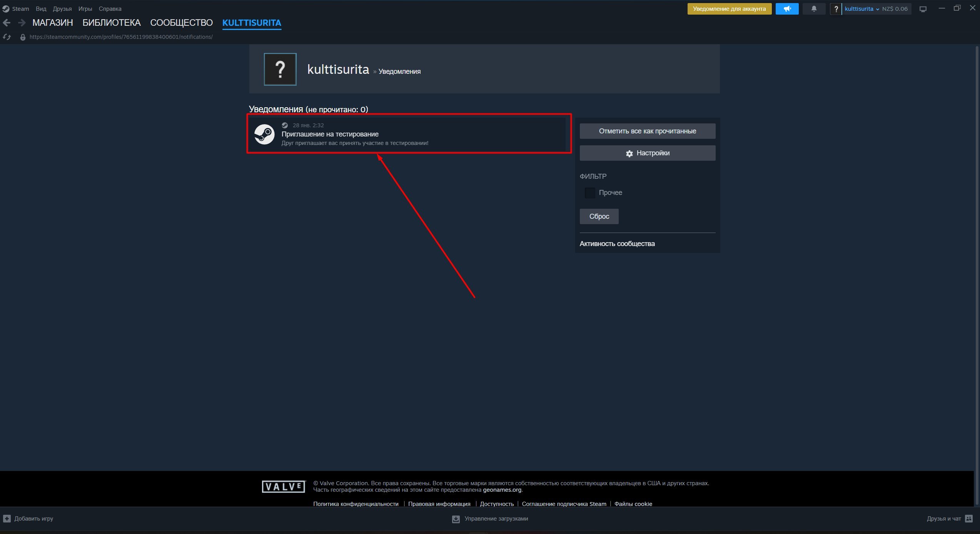Open the Игры menu
980x534 pixels.
[x=85, y=8]
